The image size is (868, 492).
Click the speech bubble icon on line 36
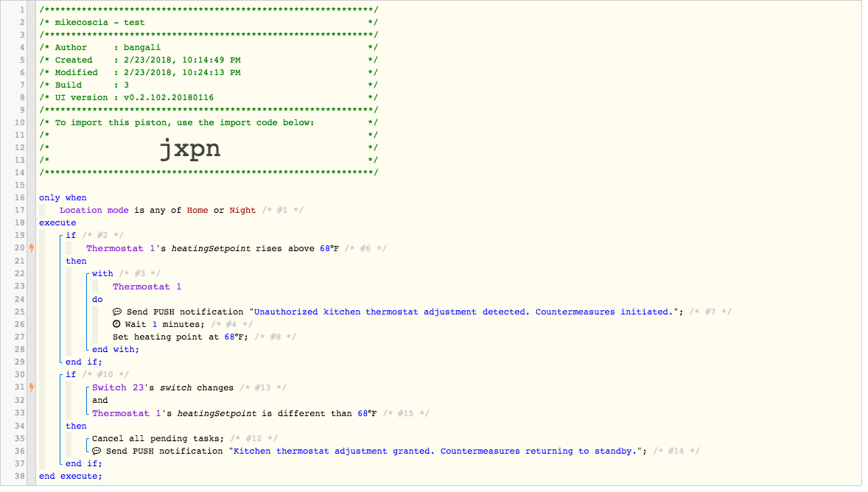pyautogui.click(x=97, y=451)
